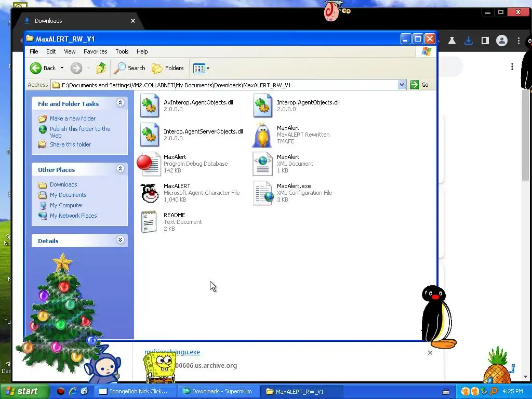Click the Start button
532x399 pixels.
click(24, 391)
